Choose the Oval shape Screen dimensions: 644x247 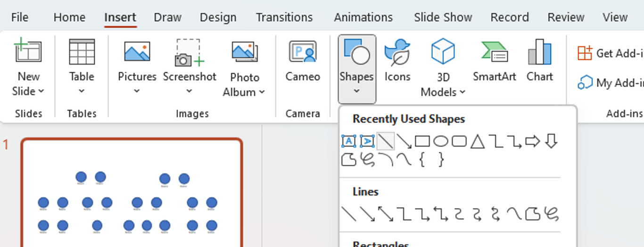click(x=440, y=141)
